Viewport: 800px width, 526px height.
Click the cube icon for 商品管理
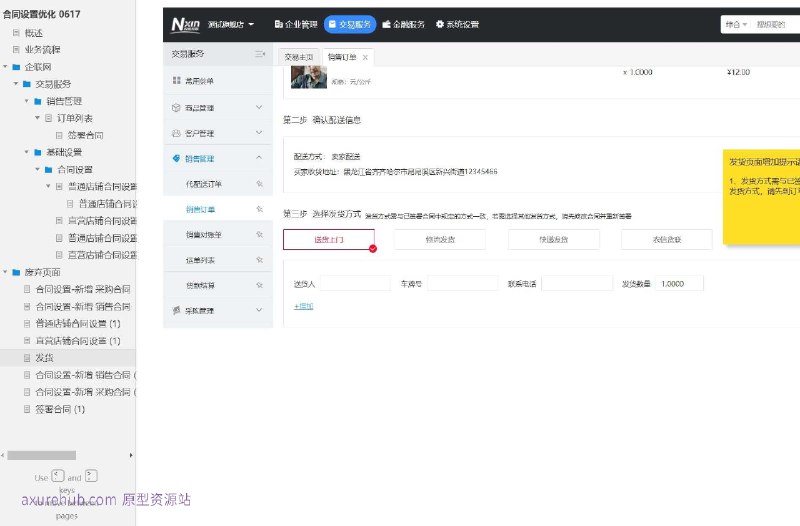[177, 107]
